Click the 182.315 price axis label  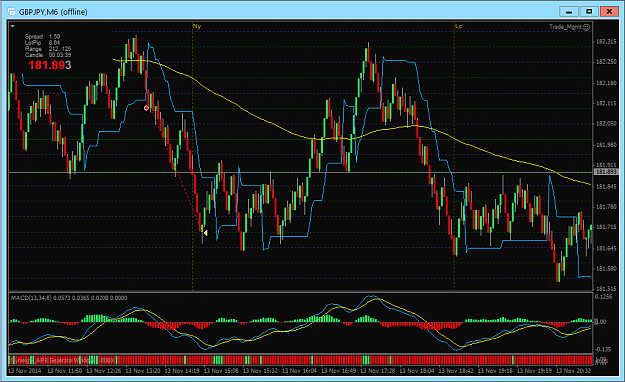coord(606,41)
